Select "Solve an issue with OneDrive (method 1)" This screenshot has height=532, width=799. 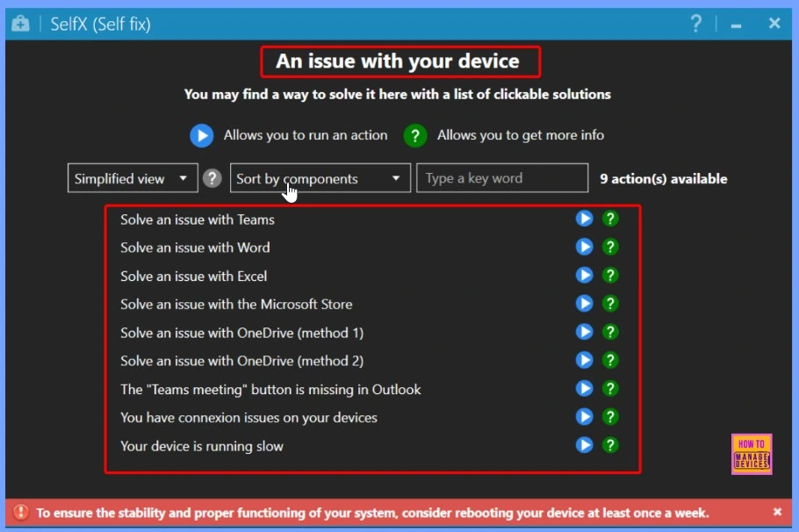click(x=242, y=333)
